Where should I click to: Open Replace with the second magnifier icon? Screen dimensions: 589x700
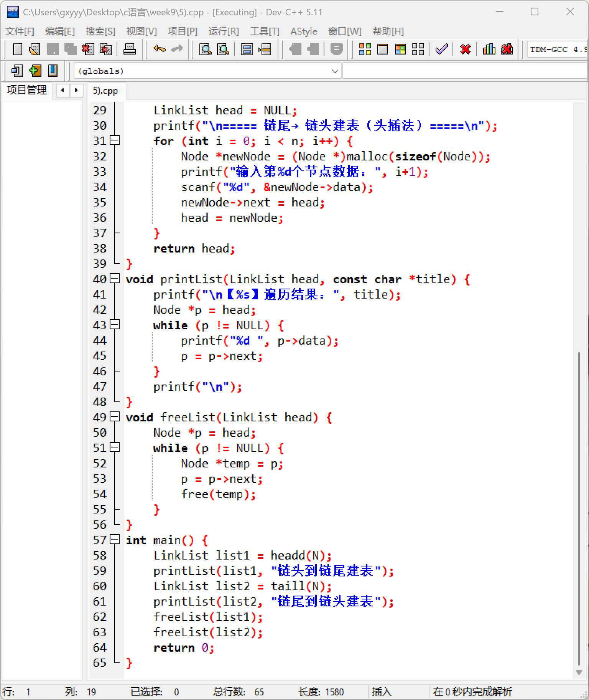[x=223, y=49]
